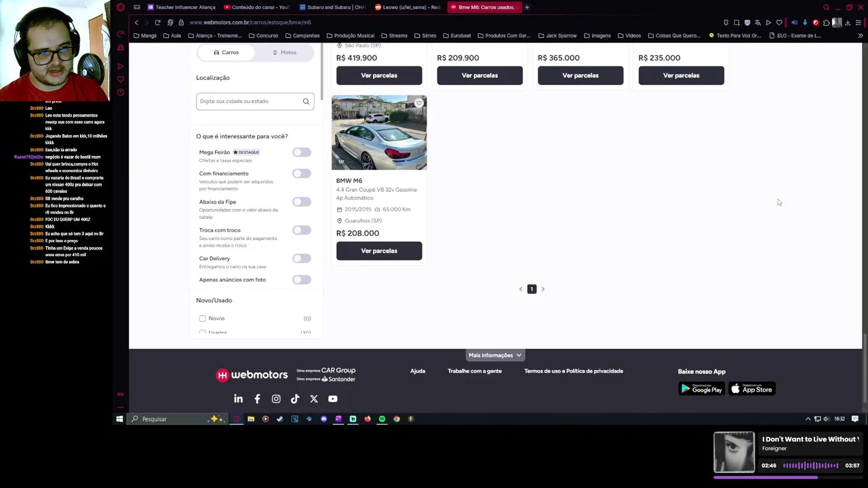Open the Streams bookmarks folder

(395, 36)
